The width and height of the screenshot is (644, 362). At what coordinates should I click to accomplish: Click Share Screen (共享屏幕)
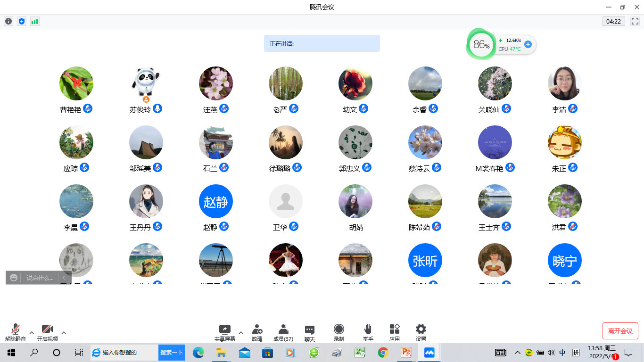tap(225, 332)
